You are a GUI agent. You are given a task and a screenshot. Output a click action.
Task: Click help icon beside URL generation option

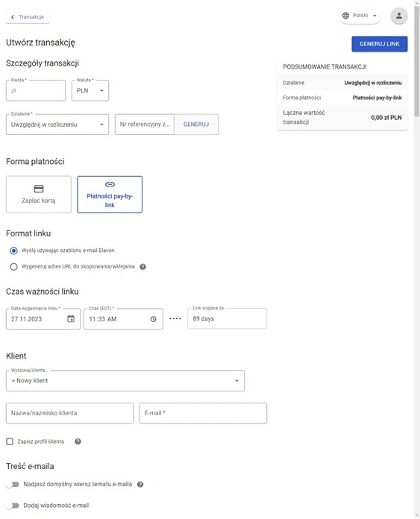(142, 267)
